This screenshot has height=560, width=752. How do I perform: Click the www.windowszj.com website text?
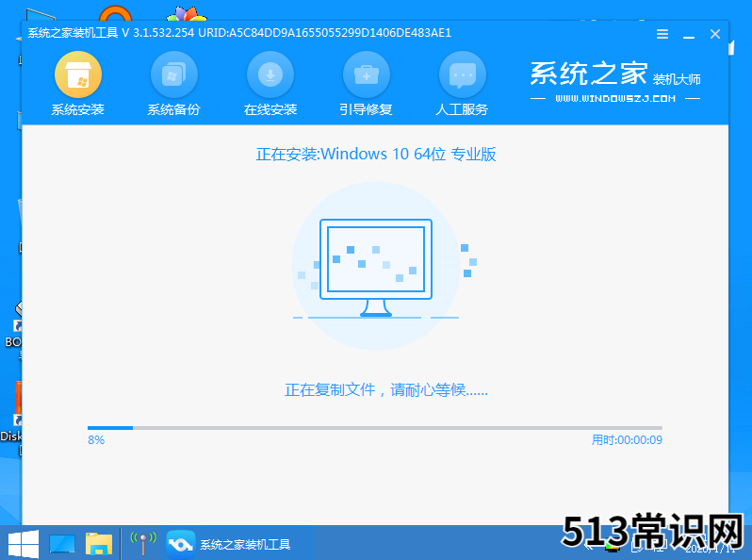615,99
